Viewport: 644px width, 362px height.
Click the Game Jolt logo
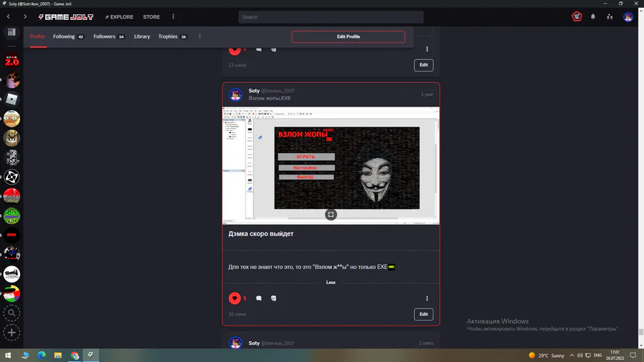[66, 17]
